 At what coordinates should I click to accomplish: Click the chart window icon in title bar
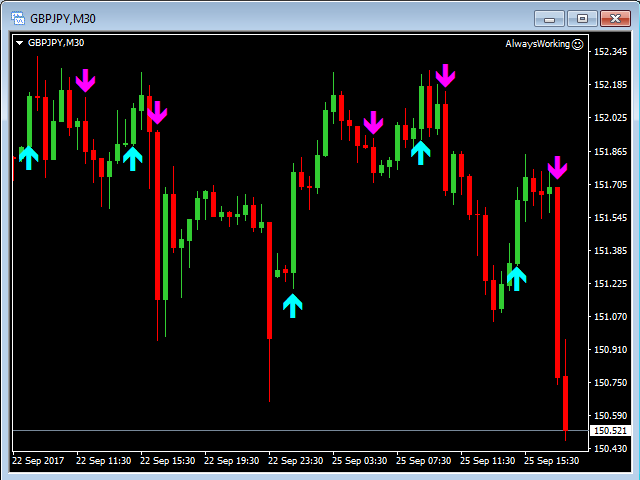click(x=18, y=18)
